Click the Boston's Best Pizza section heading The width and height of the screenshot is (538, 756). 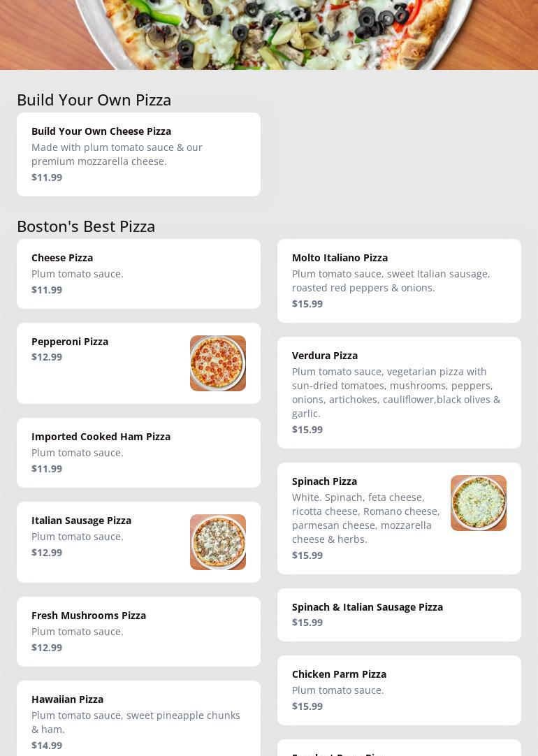click(86, 226)
